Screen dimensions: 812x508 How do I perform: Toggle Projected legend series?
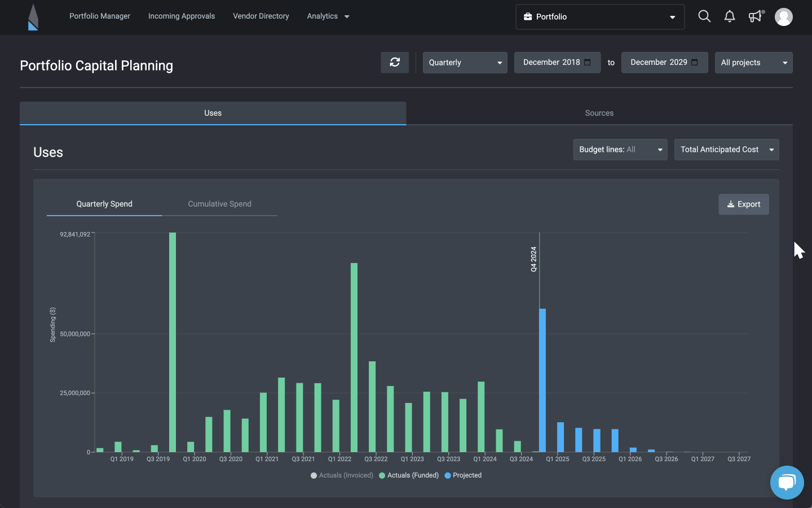coord(463,475)
